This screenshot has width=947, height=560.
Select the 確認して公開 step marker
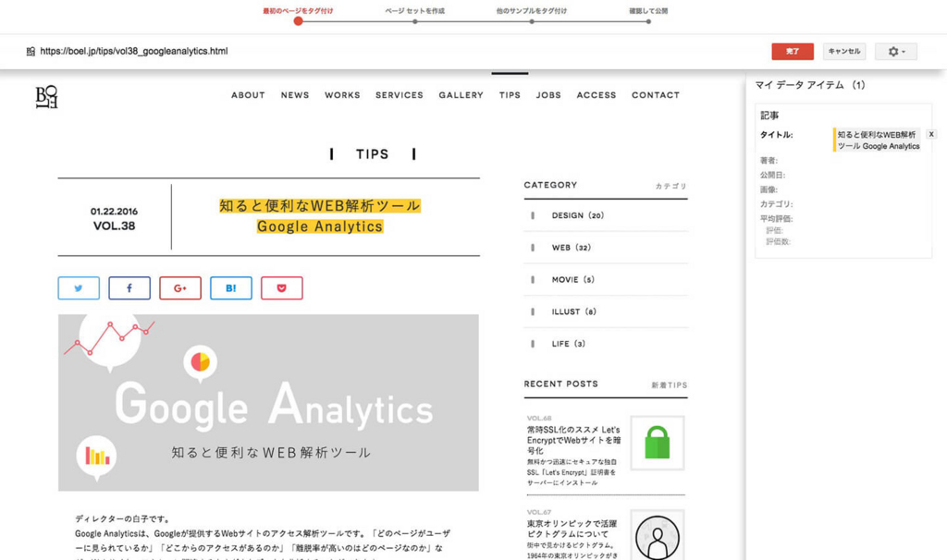click(648, 22)
